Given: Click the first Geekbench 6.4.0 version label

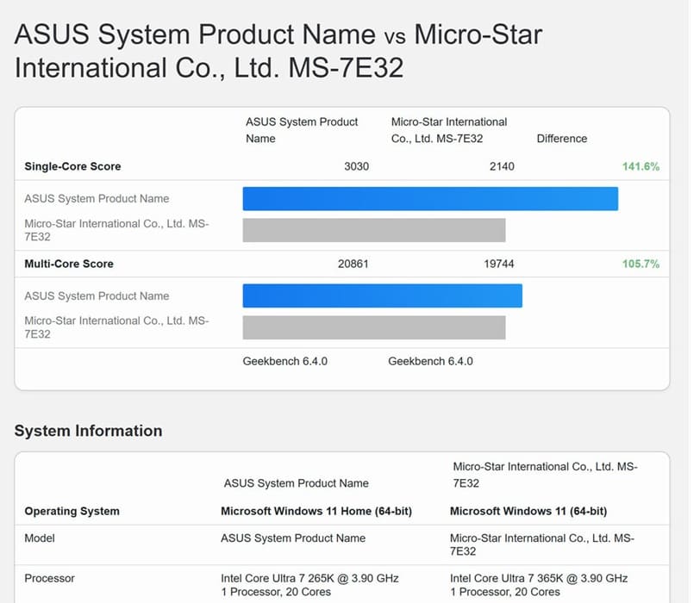Looking at the screenshot, I should [x=285, y=361].
